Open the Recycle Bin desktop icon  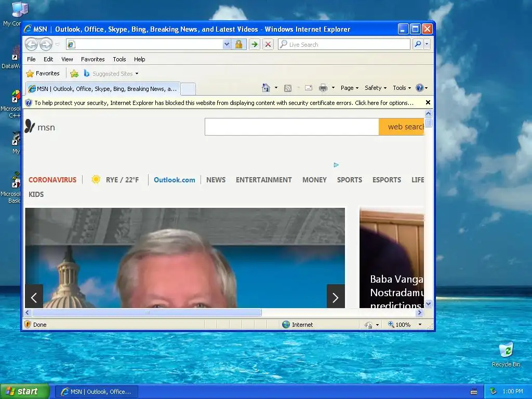(x=506, y=354)
